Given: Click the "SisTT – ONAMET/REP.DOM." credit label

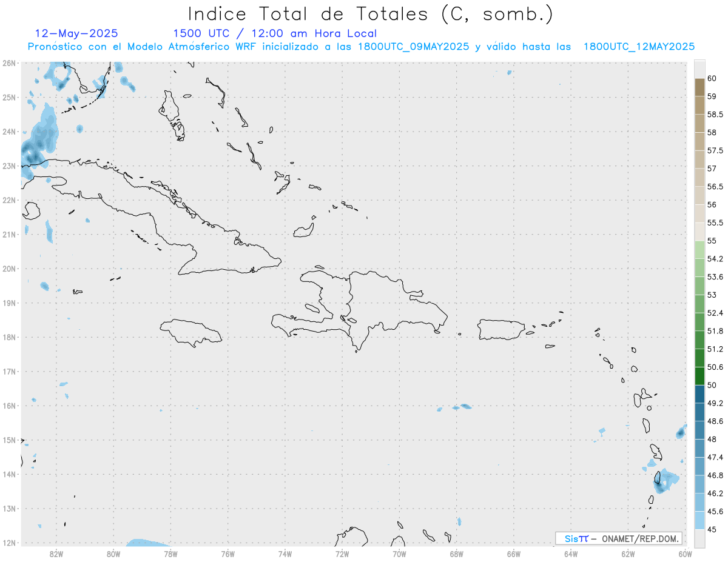Looking at the screenshot, I should (618, 538).
